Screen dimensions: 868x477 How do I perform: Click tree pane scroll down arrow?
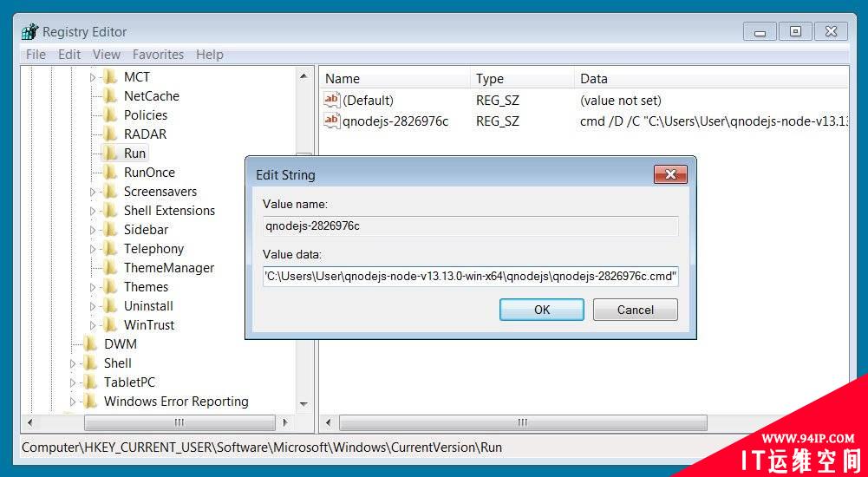pyautogui.click(x=303, y=404)
